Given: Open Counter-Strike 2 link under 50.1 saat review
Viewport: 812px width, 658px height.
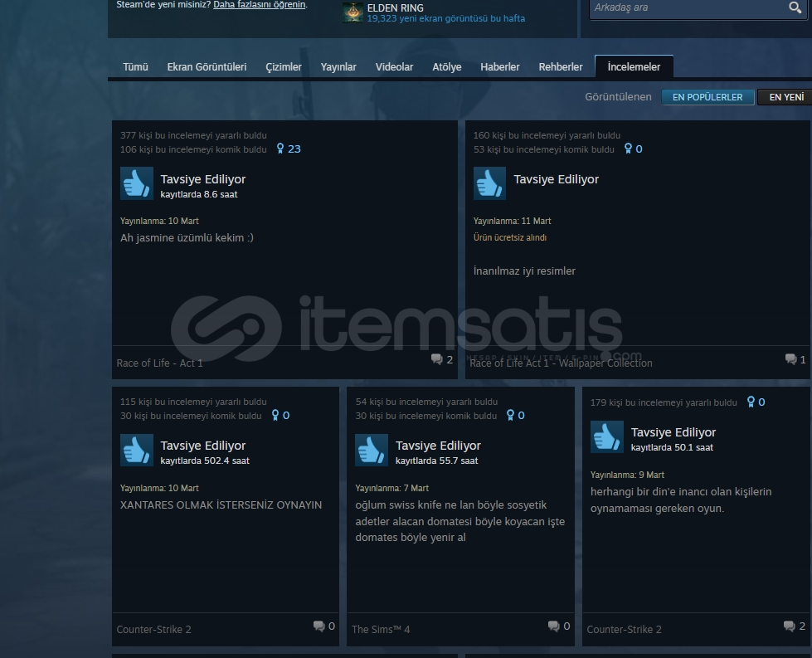Looking at the screenshot, I should pos(624,630).
